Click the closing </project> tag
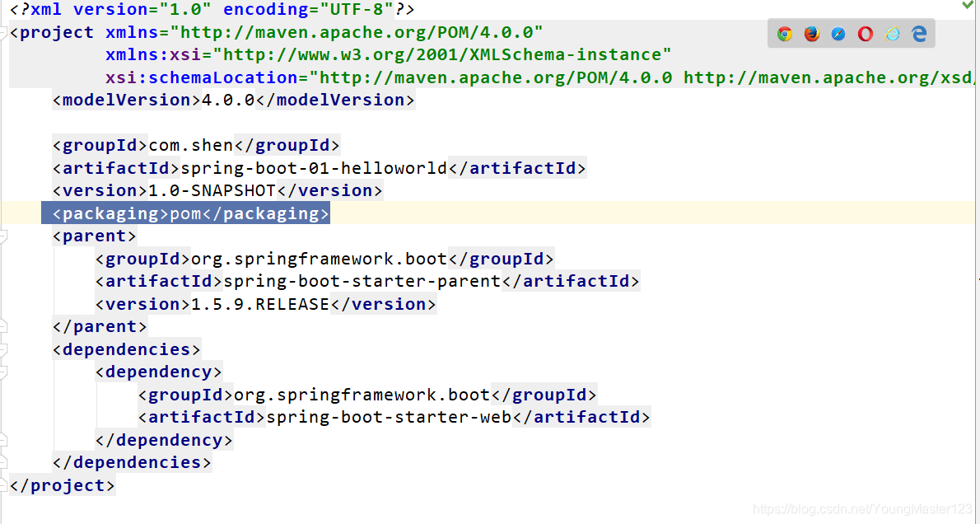Image resolution: width=980 pixels, height=524 pixels. coord(63,485)
